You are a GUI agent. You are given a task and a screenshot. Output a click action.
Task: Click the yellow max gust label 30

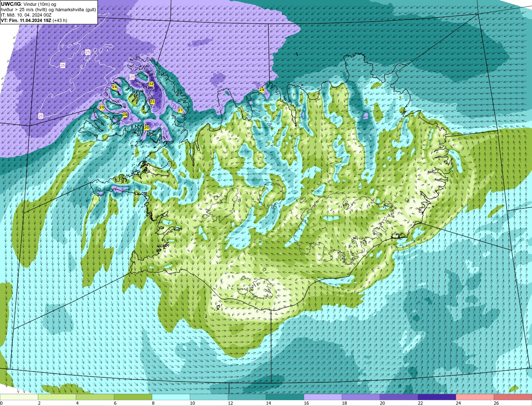pos(147,127)
